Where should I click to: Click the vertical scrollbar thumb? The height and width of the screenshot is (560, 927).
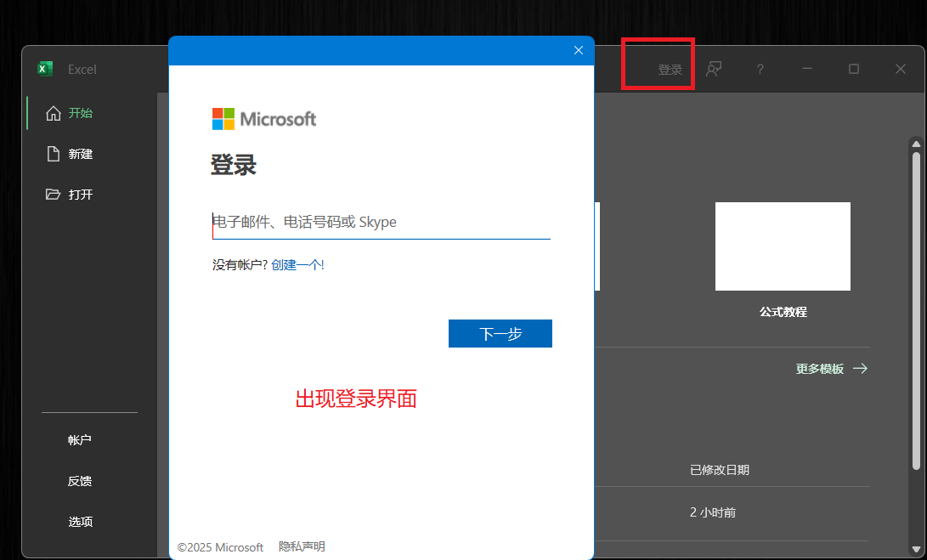[916, 310]
